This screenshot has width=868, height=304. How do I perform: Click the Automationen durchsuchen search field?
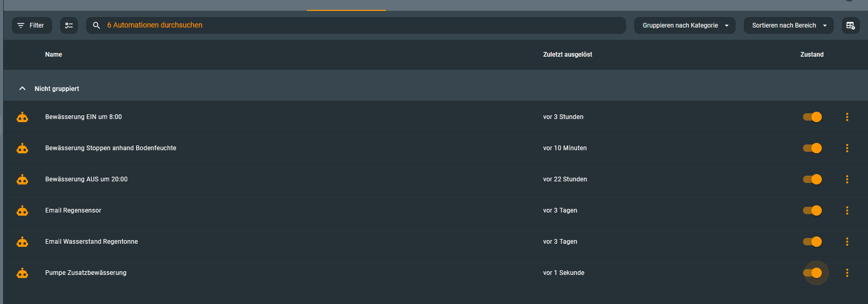(358, 25)
